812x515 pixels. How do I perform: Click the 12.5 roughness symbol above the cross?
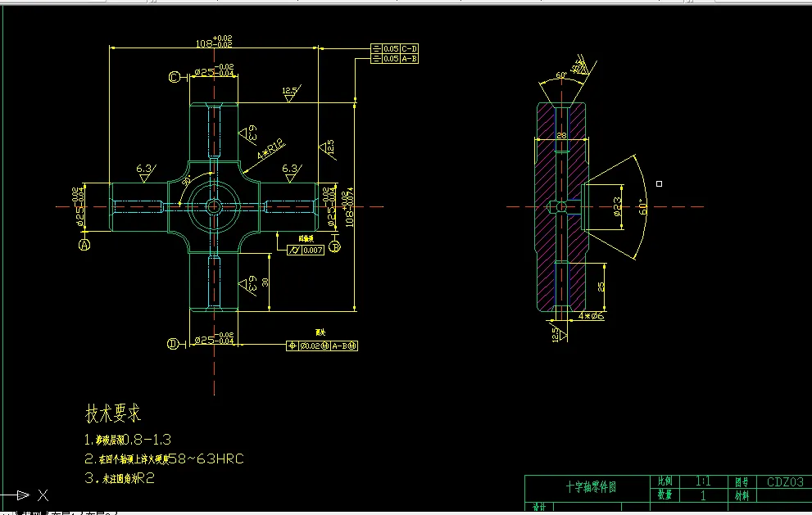291,93
